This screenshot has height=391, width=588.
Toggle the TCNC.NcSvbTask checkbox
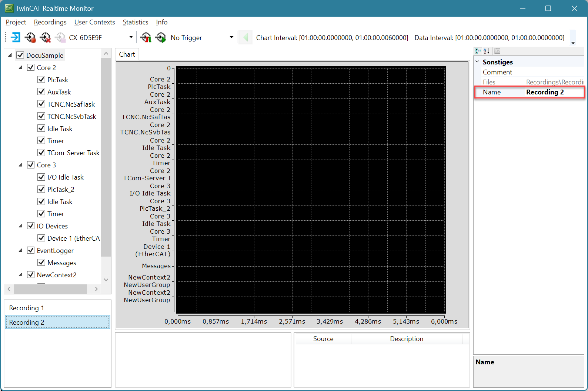click(x=41, y=116)
